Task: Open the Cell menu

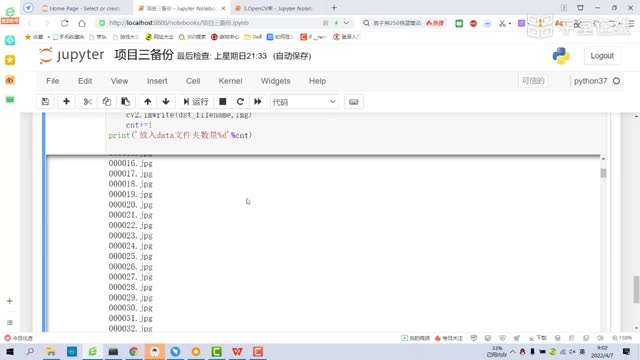Action: 193,81
